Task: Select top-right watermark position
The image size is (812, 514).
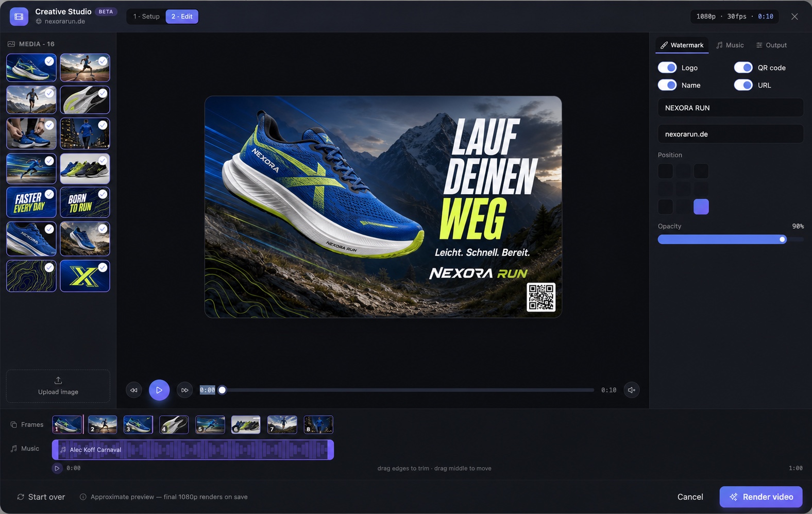Action: (x=701, y=171)
